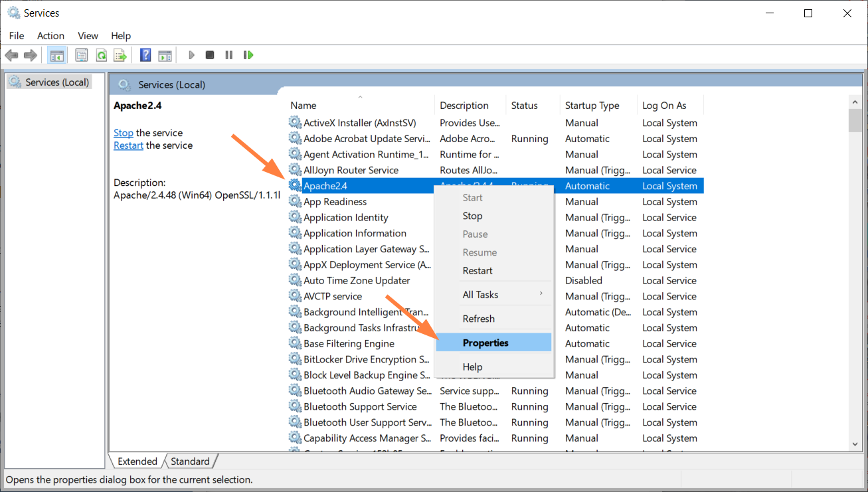Click the Restart Service toolbar icon
The image size is (868, 492).
(248, 55)
